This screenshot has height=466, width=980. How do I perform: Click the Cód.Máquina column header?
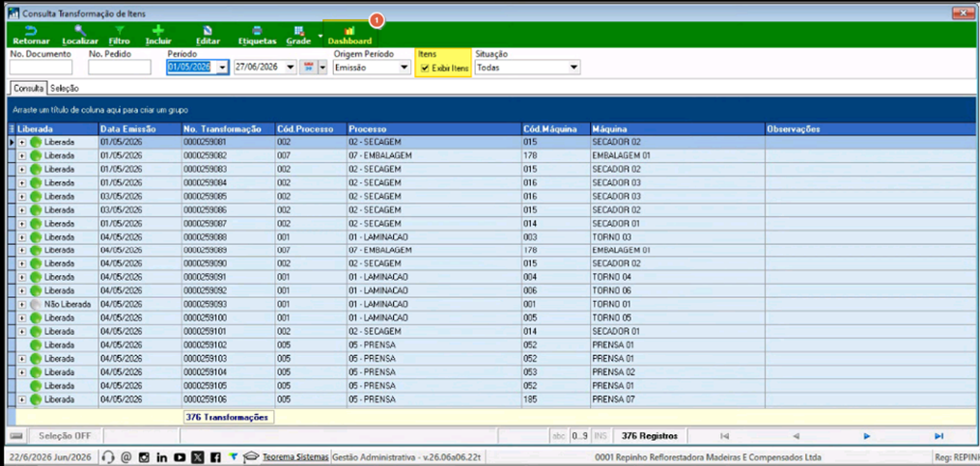pyautogui.click(x=555, y=128)
